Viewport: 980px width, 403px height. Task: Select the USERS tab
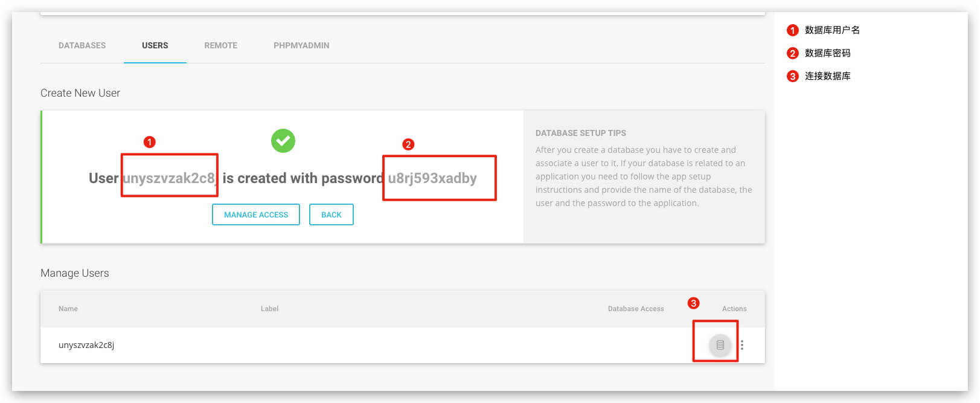coord(155,45)
